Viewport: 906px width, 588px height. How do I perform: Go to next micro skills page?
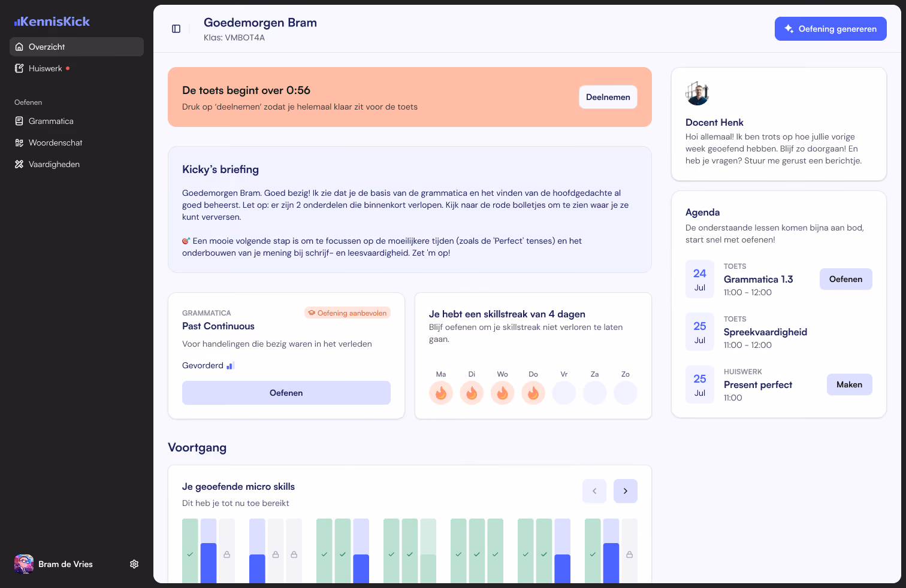click(x=626, y=491)
